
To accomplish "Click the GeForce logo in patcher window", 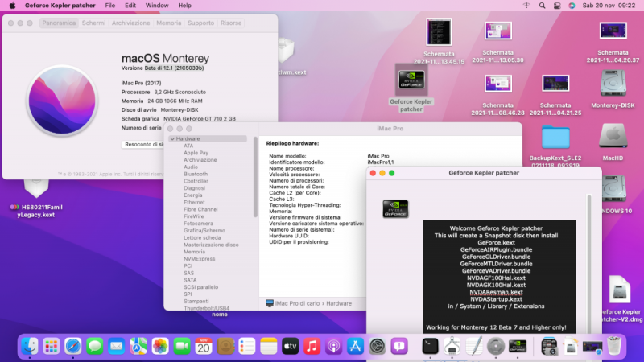I will click(x=395, y=208).
